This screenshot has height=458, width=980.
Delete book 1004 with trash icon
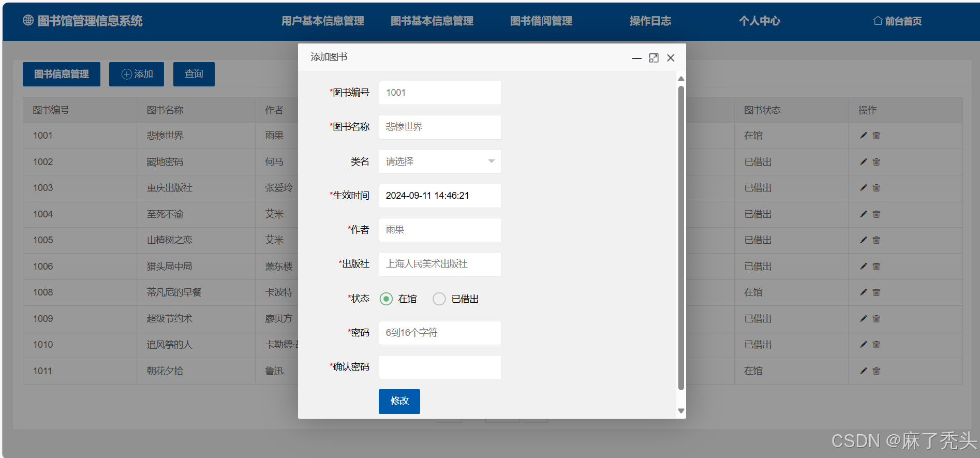click(876, 214)
